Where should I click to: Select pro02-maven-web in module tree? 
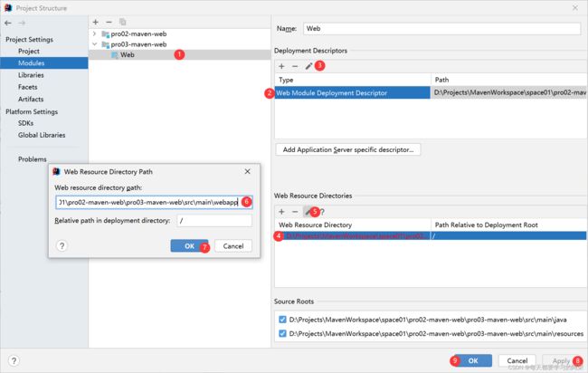coord(138,33)
